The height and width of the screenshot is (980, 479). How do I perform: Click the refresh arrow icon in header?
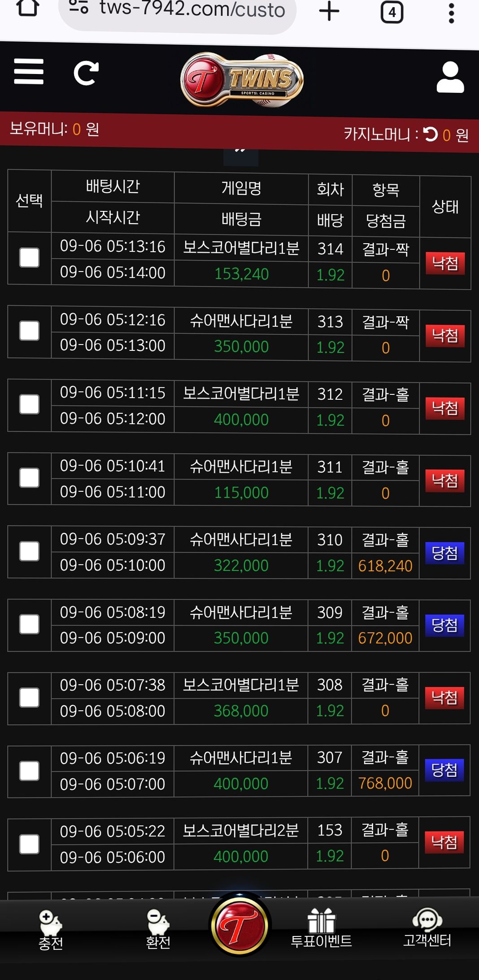[86, 73]
